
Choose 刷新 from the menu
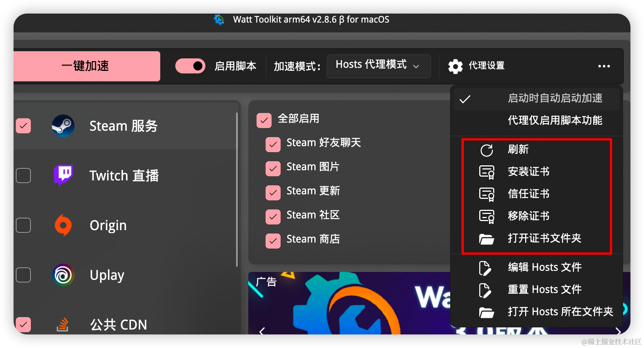pos(536,150)
